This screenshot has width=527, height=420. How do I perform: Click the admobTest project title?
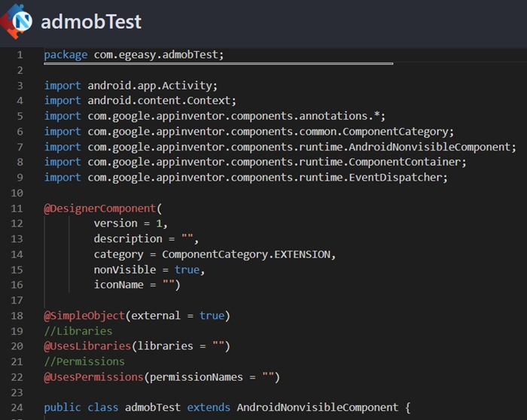tap(91, 22)
